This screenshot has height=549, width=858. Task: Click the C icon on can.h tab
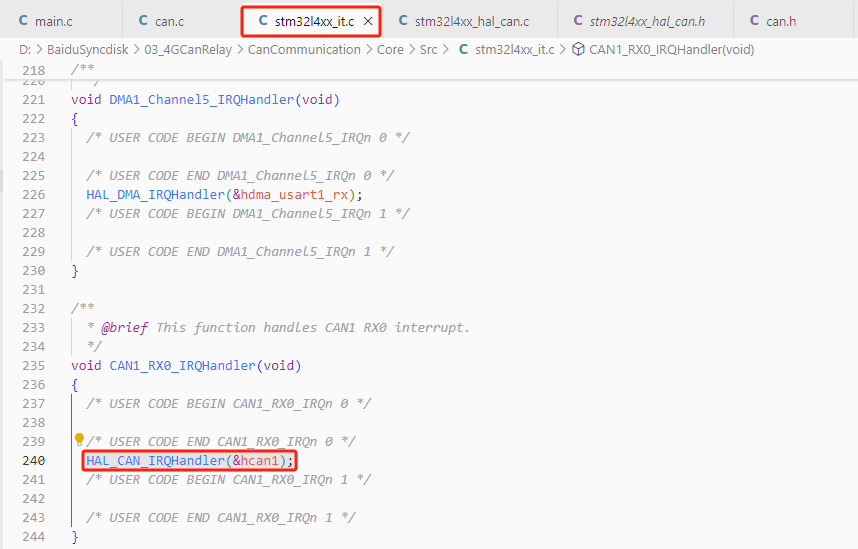coord(754,21)
